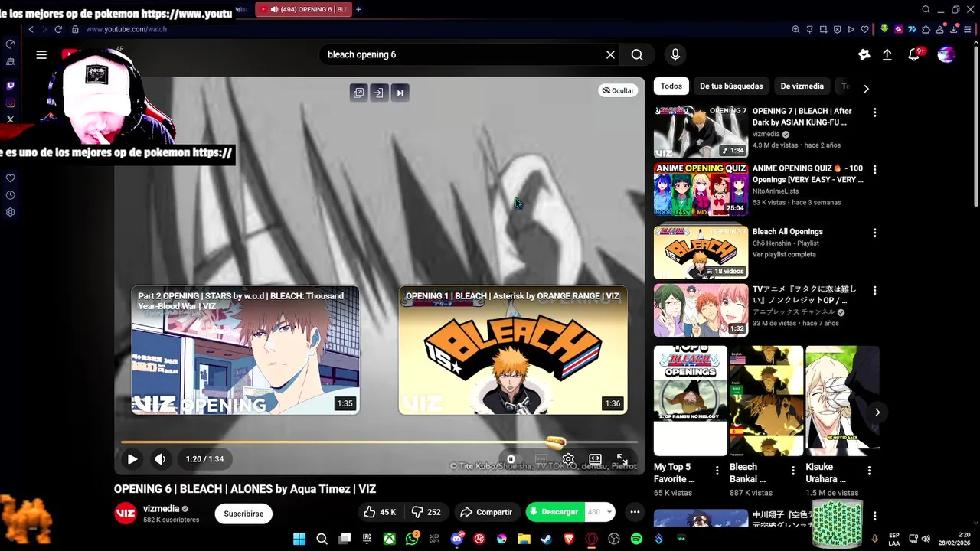Select the 'De vizmedia' chip
The width and height of the screenshot is (980, 551).
[x=802, y=86]
